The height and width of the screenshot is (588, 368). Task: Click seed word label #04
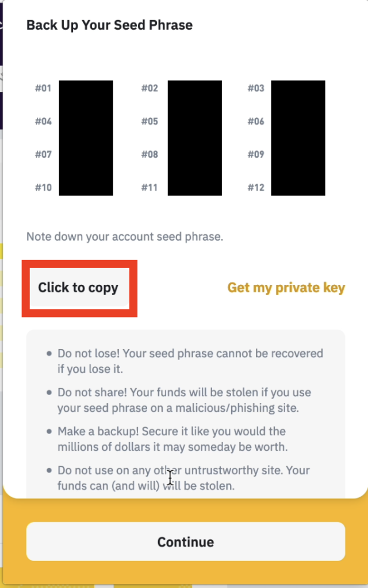(43, 122)
